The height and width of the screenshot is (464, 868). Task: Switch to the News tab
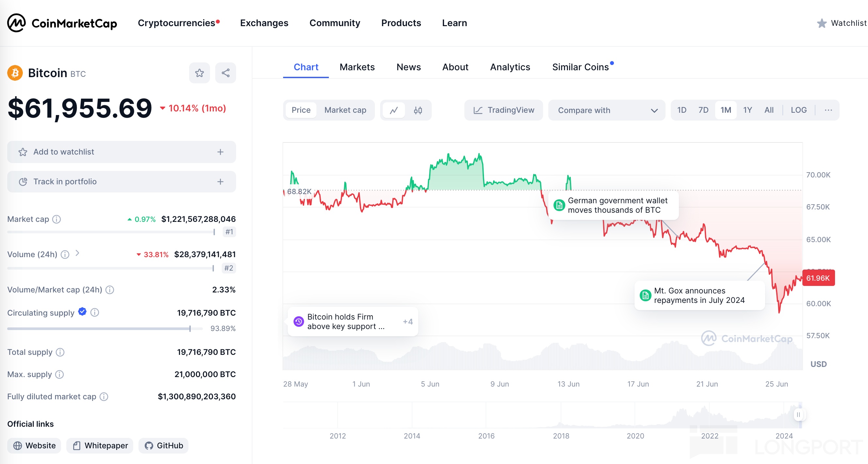(x=409, y=67)
